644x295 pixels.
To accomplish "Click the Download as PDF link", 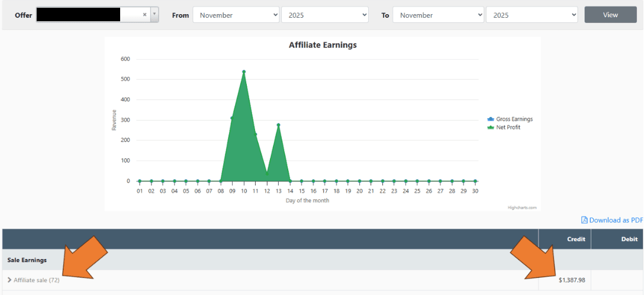I will [616, 220].
